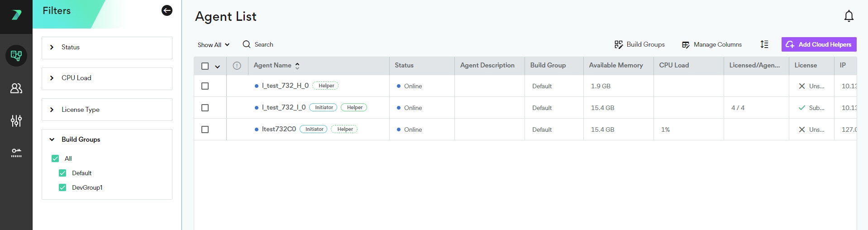The image size is (868, 230).
Task: Click the info column header icon
Action: 237,66
